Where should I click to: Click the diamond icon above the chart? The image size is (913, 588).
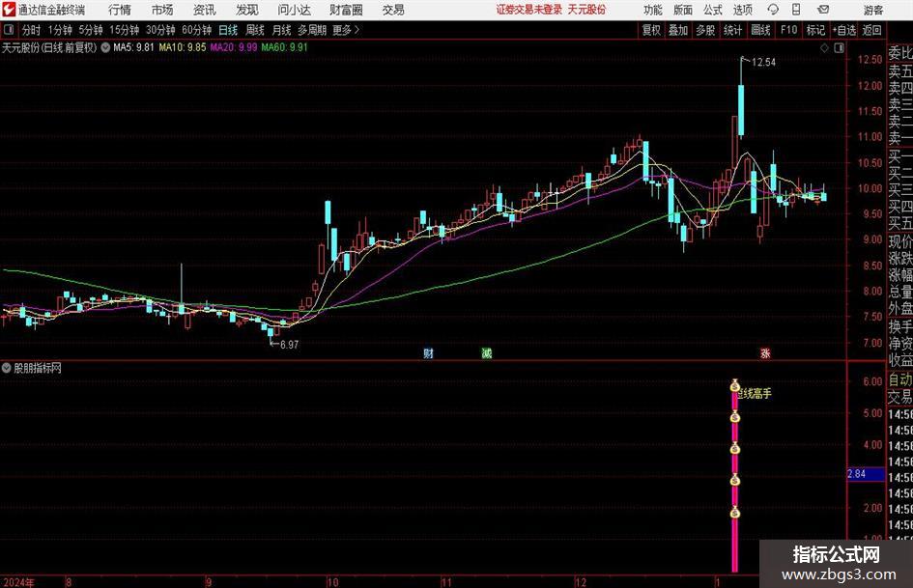(824, 48)
